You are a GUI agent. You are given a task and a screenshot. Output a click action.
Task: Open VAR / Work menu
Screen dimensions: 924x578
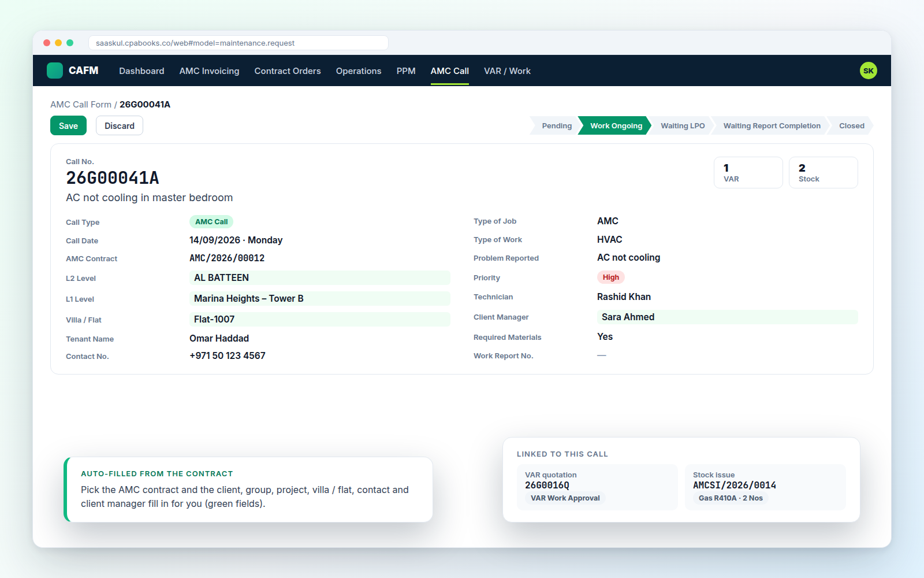click(x=507, y=71)
